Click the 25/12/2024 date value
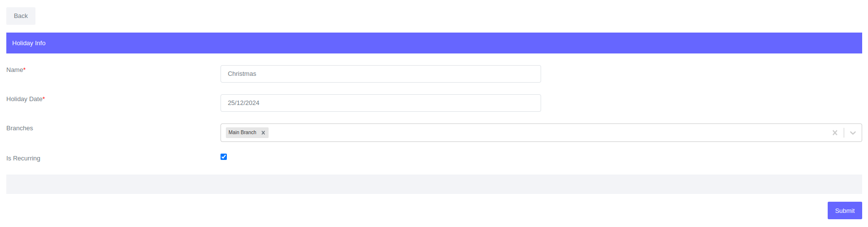The image size is (868, 227). pyautogui.click(x=243, y=103)
